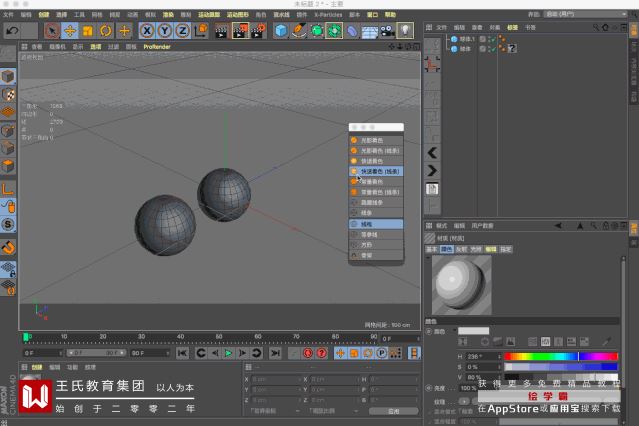Screen dimensions: 639x426
Task: Toggle enable checkmark for 球体 object
Action: point(492,49)
